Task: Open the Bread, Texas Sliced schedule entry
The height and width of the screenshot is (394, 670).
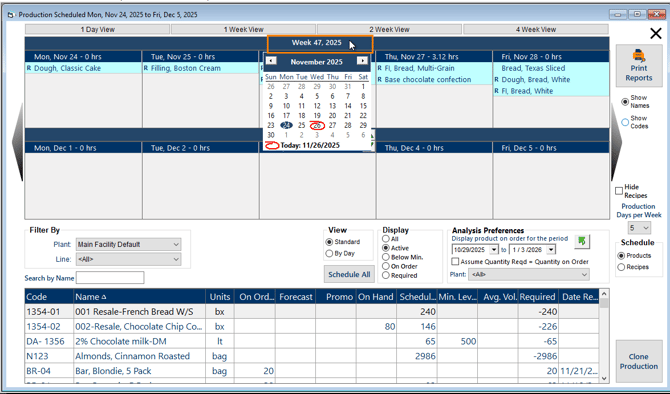Action: click(533, 68)
